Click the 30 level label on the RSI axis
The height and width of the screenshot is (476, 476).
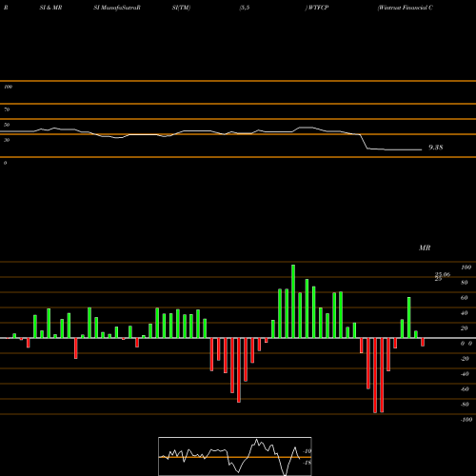point(7,140)
